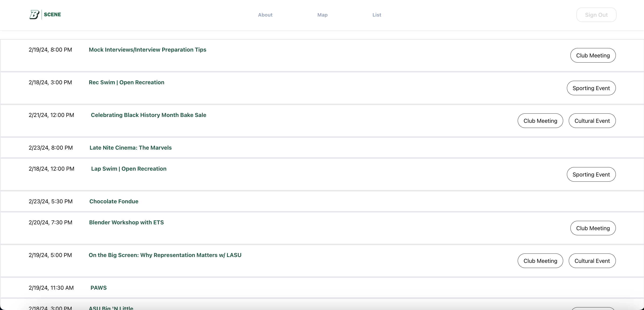The height and width of the screenshot is (310, 644).
Task: Click Sporting Event tag on Rec Swim row
Action: click(x=591, y=88)
